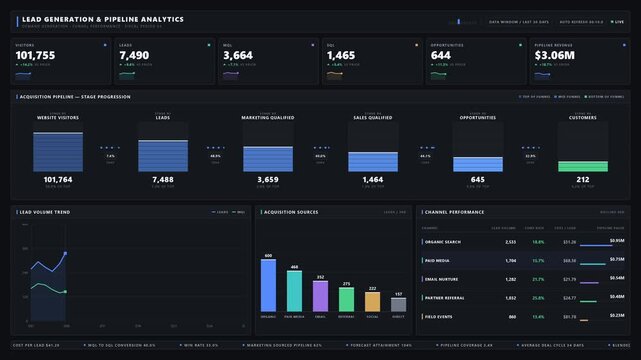Viewport: 641px width, 360px height.
Task: Click the funnel value 645
Action: click(x=477, y=179)
